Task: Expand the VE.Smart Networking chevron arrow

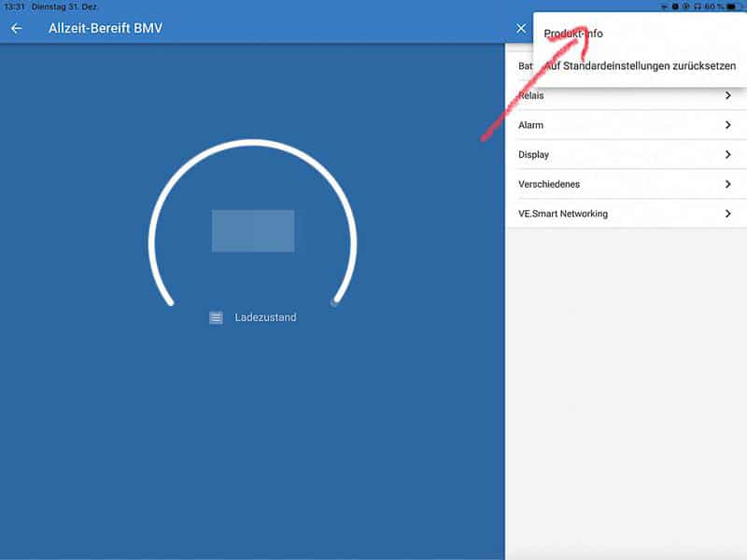Action: [x=727, y=214]
